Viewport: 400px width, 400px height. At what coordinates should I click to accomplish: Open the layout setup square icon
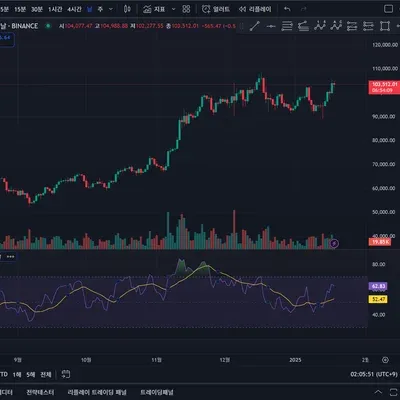pyautogui.click(x=388, y=9)
